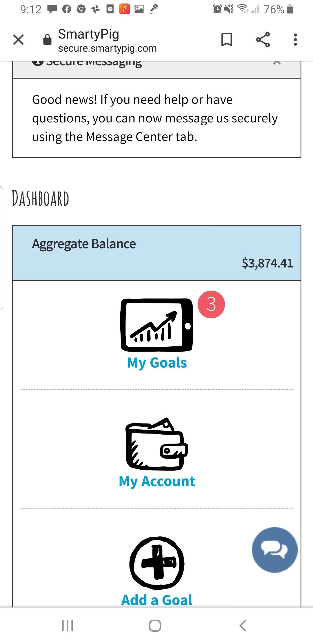Tap the padlock site security icon

(x=47, y=40)
